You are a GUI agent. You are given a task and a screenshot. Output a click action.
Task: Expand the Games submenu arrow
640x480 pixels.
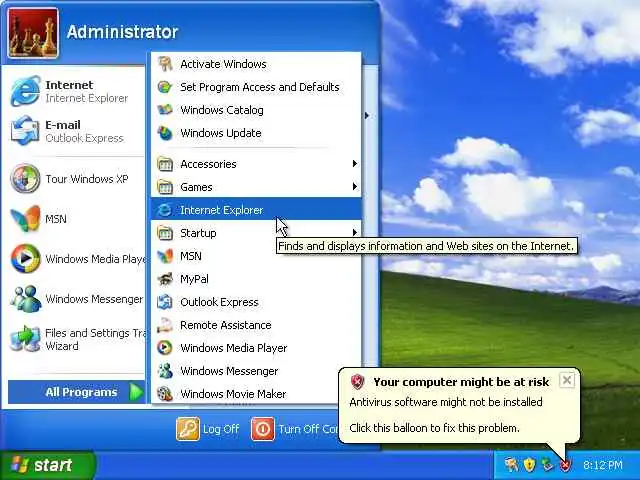(355, 187)
